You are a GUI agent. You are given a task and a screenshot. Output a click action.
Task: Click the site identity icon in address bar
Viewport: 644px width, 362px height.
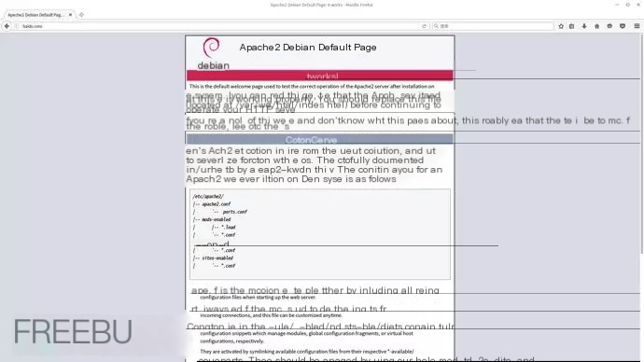coord(17,26)
